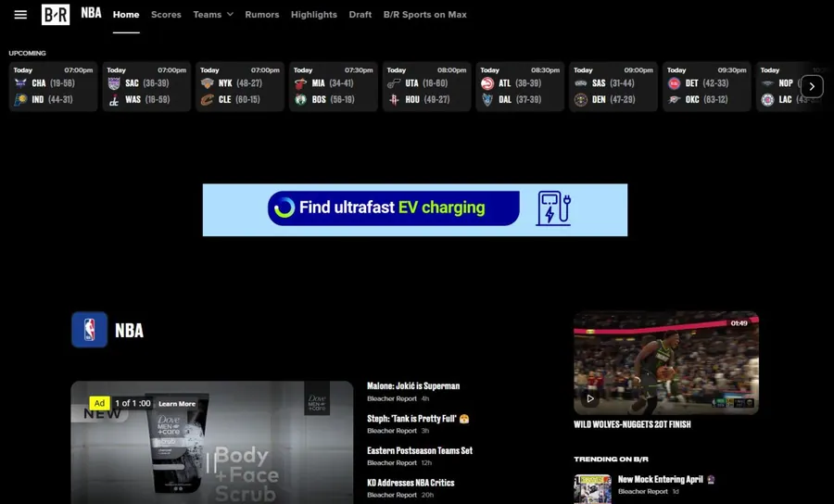Play the Wolves-Nuggets video
Image resolution: width=834 pixels, height=504 pixels.
(590, 398)
